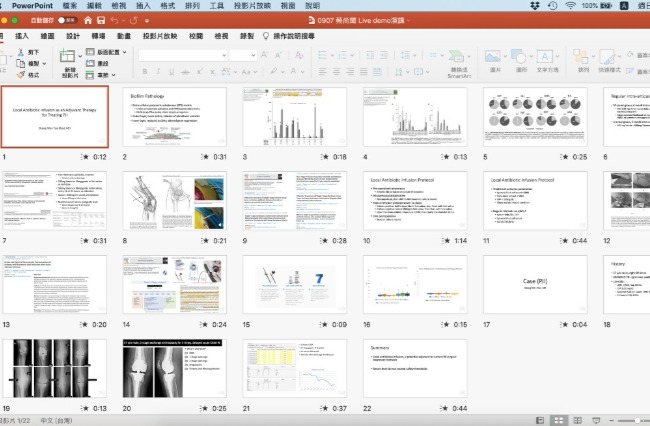Click the Cut (剪下) scissors icon
This screenshot has width=650, height=426.
20,51
